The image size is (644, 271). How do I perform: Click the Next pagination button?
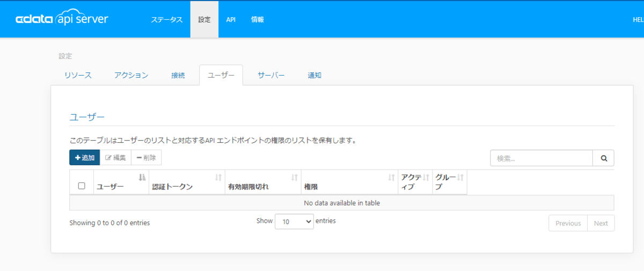[x=601, y=223]
